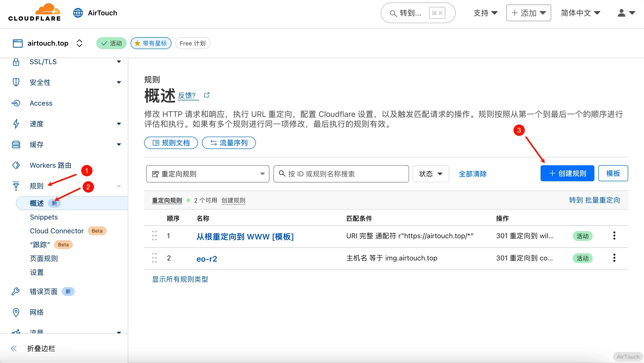Screen dimensions: 644x363
Task: Click the 网络 location pin icon
Action: 16,312
